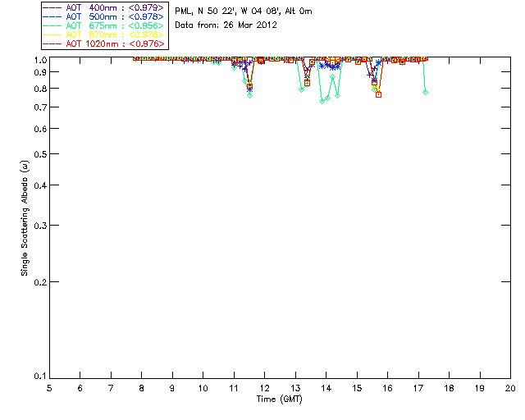This screenshot has width=525, height=420.
Task: Click the green diamond marker past 17 GMT
Action: tap(425, 92)
